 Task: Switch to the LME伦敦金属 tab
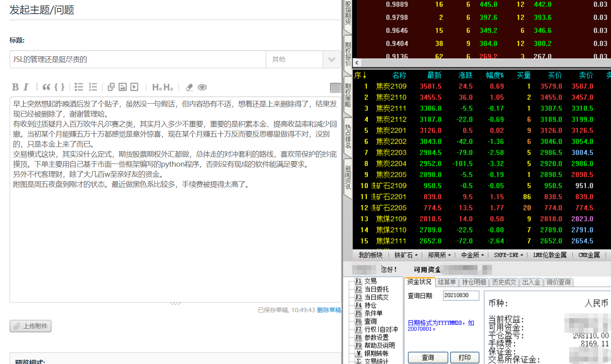[550, 255]
